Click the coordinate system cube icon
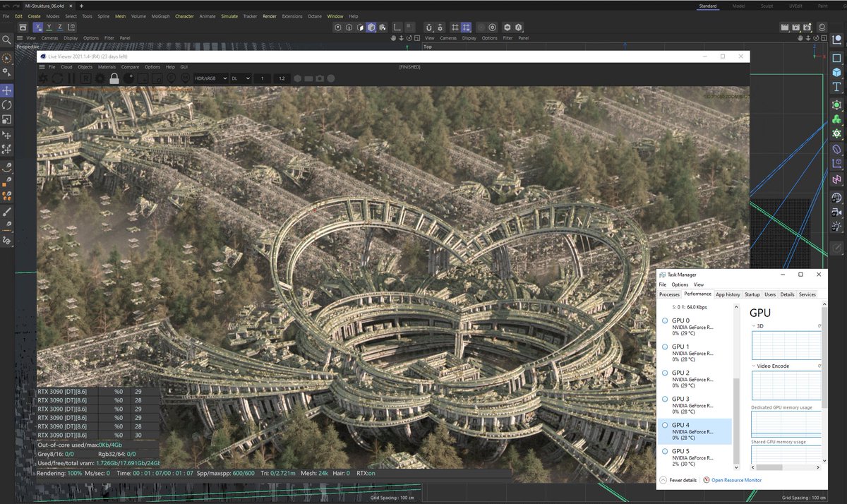 [72, 27]
